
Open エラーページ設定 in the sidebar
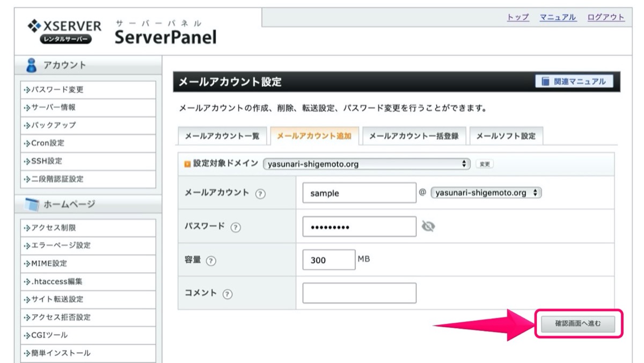[88, 246]
